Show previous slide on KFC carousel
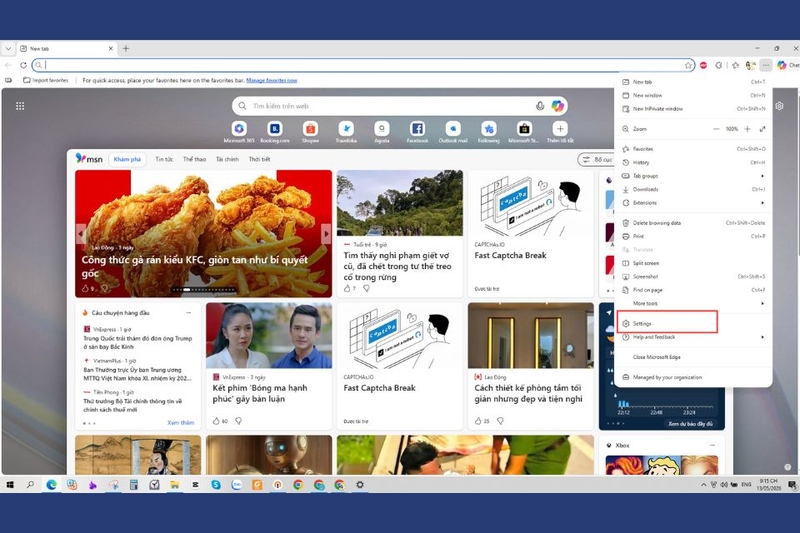The height and width of the screenshot is (533, 800). [x=81, y=234]
